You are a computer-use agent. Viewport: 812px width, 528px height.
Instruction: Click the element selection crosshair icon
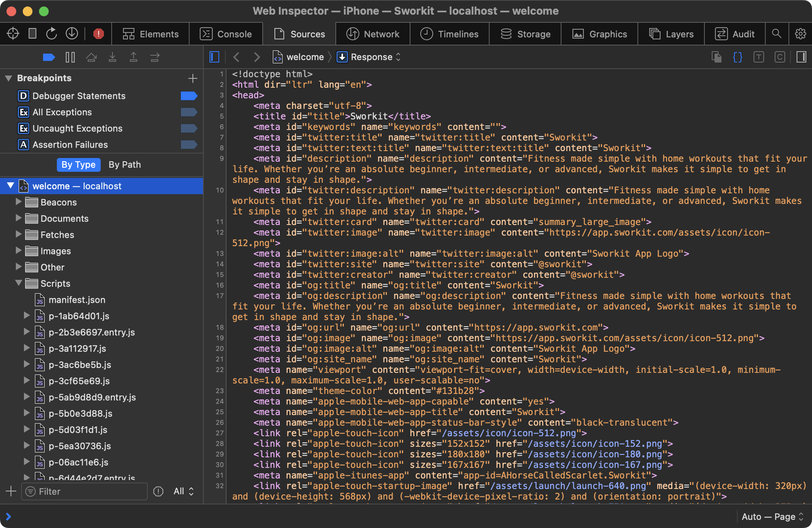tap(13, 34)
